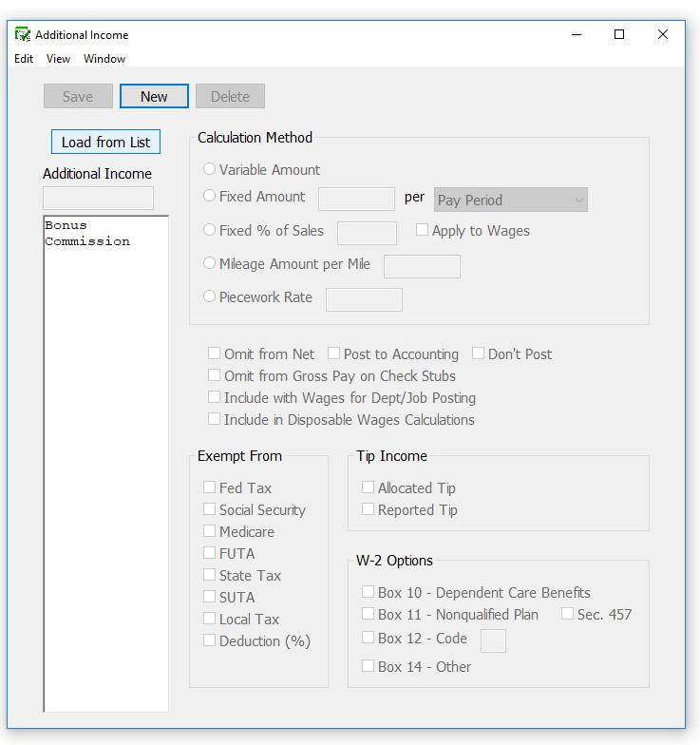Select Commission in the income list
The height and width of the screenshot is (745, 700).
pyautogui.click(x=87, y=241)
